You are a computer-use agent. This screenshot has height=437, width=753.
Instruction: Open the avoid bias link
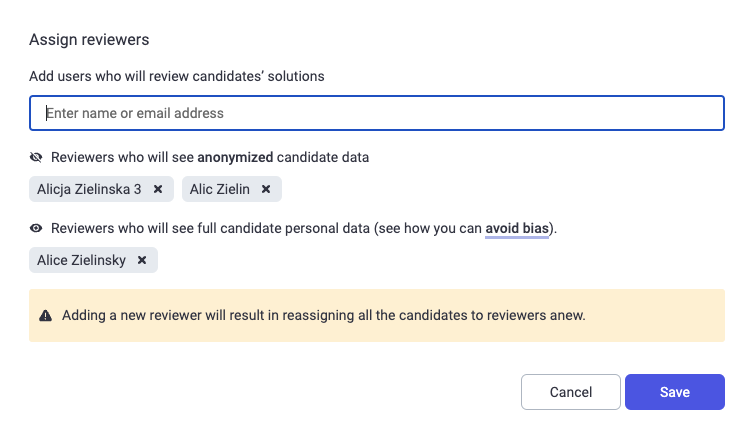pos(517,228)
